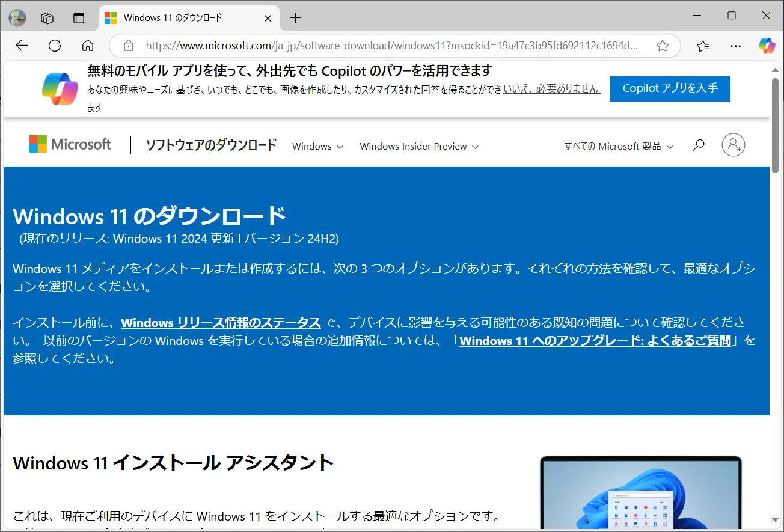Open Windows 11 へのアップグレード: よくあるご質問 link
784x532 pixels.
click(595, 341)
